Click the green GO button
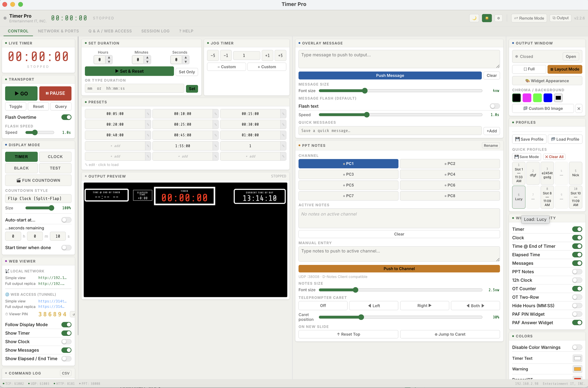The image size is (588, 388). [x=21, y=93]
